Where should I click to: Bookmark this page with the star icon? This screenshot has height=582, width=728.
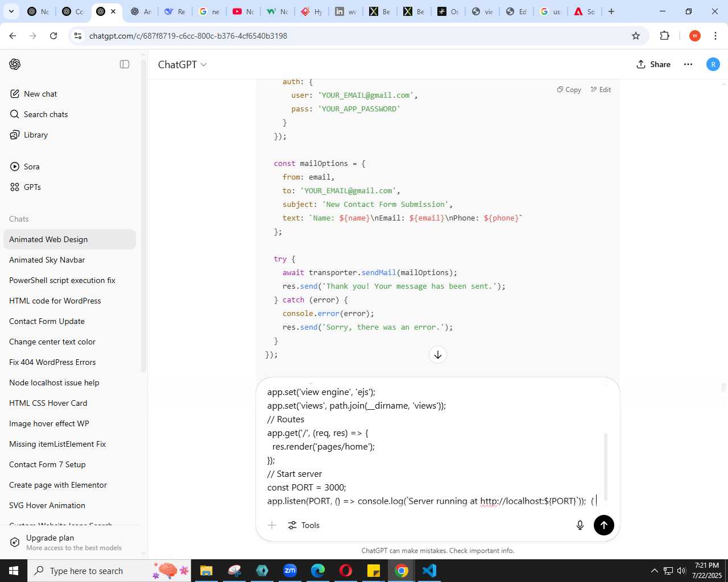636,36
